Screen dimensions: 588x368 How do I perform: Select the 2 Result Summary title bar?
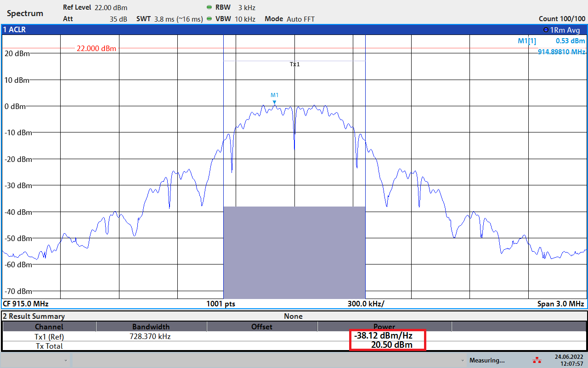tap(294, 316)
